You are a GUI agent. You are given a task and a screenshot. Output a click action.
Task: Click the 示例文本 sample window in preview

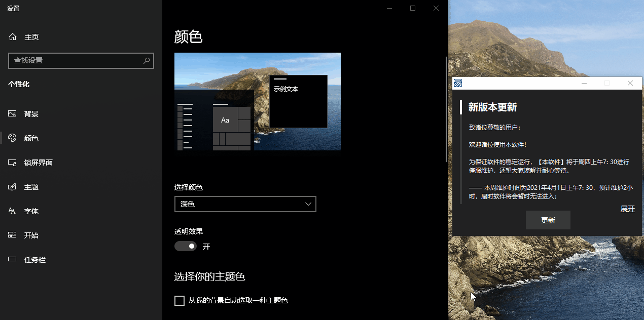click(x=298, y=101)
